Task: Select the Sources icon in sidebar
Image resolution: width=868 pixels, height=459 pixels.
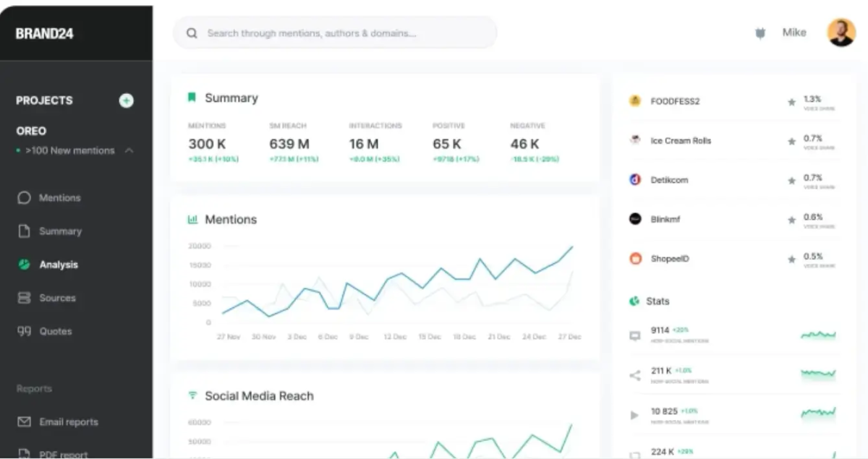Action: coord(23,298)
